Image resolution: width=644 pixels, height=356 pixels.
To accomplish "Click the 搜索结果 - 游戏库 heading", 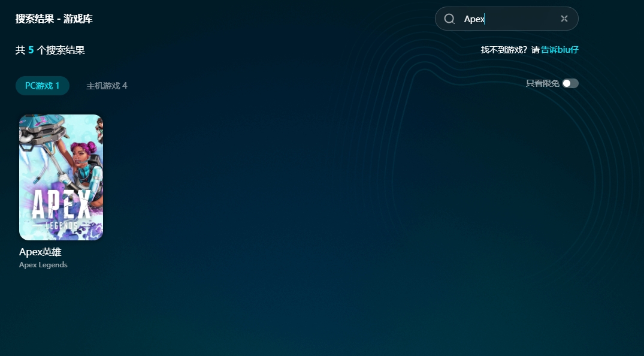I will point(54,19).
